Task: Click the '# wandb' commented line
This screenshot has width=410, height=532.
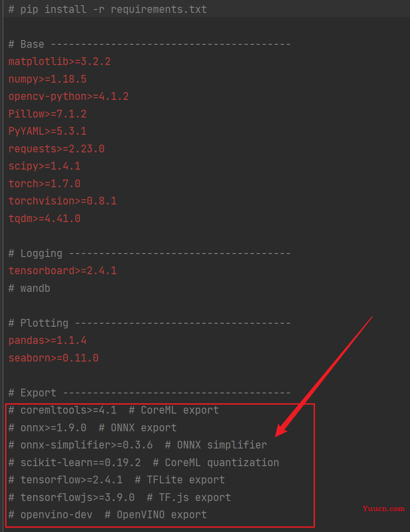Action: click(x=29, y=288)
